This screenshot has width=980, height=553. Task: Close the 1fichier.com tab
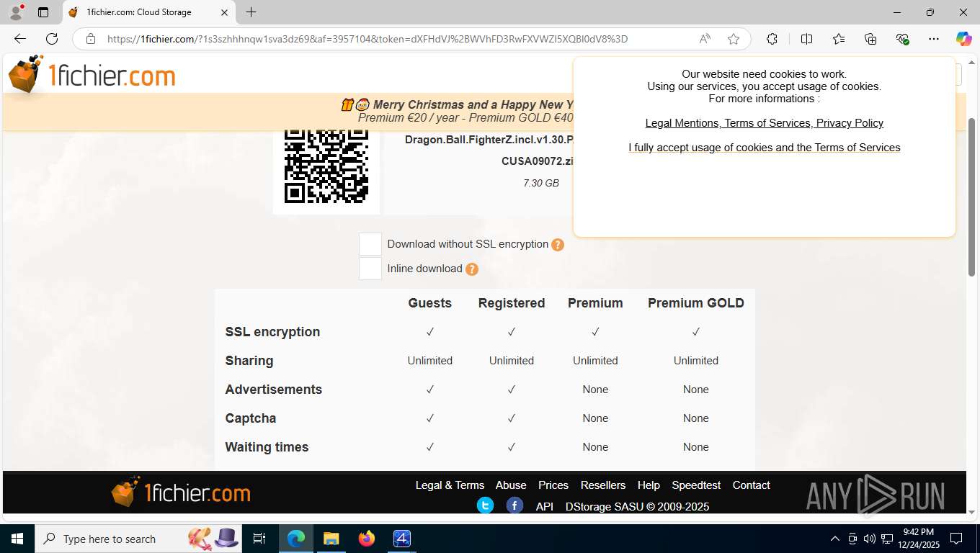224,12
